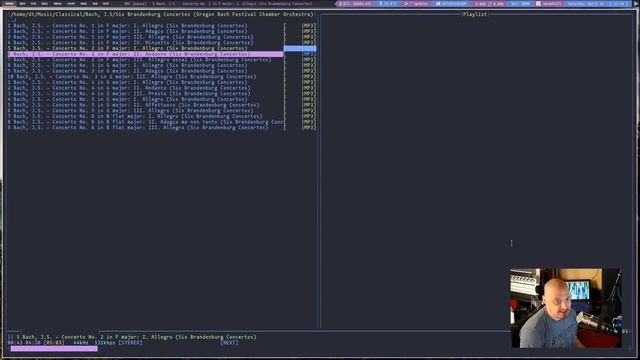The height and width of the screenshot is (360, 640).
Task: Toggle the [STEREO] indicator
Action: pyautogui.click(x=130, y=343)
